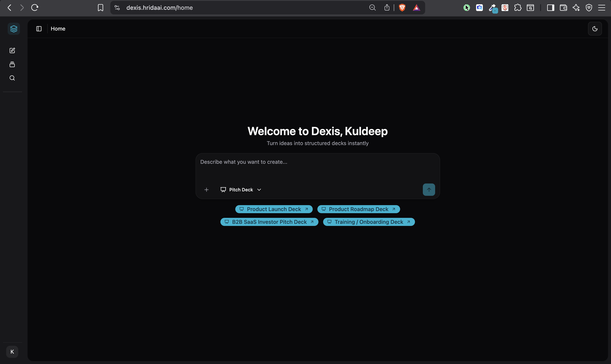Open page sharing options chevron
Screen dimensions: 611x364
click(x=387, y=7)
